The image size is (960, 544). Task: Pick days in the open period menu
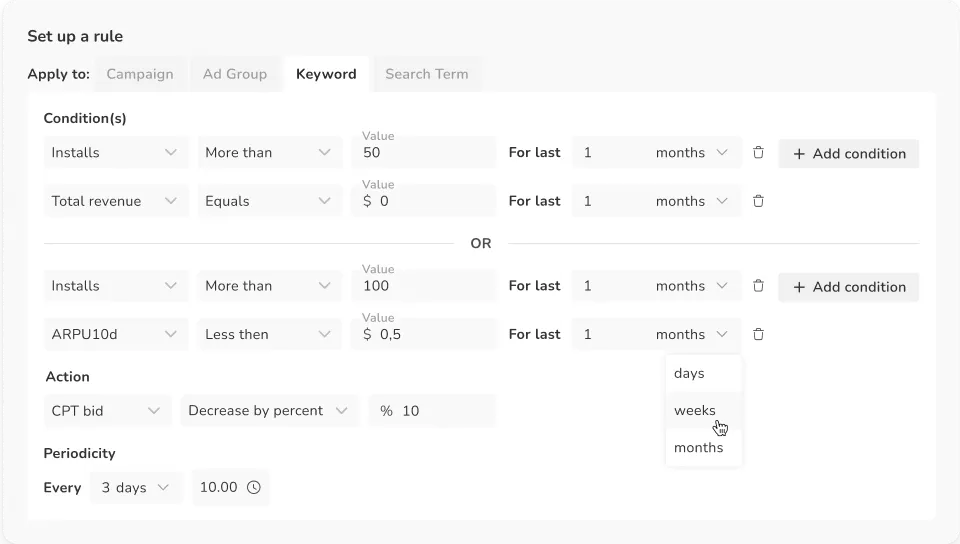[x=690, y=373]
